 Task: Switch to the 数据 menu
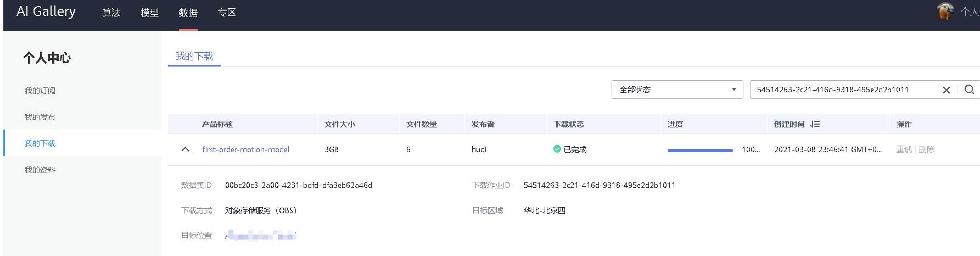point(188,13)
